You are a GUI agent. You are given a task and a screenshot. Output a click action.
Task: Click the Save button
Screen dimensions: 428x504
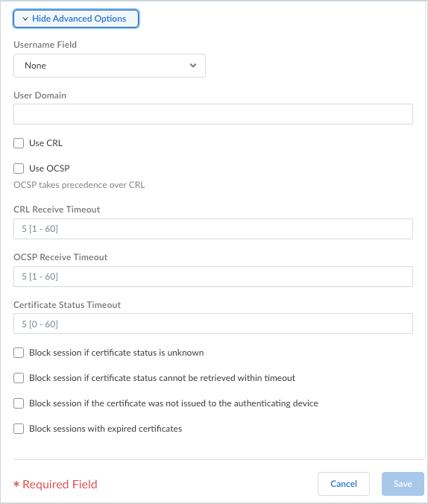coord(403,484)
